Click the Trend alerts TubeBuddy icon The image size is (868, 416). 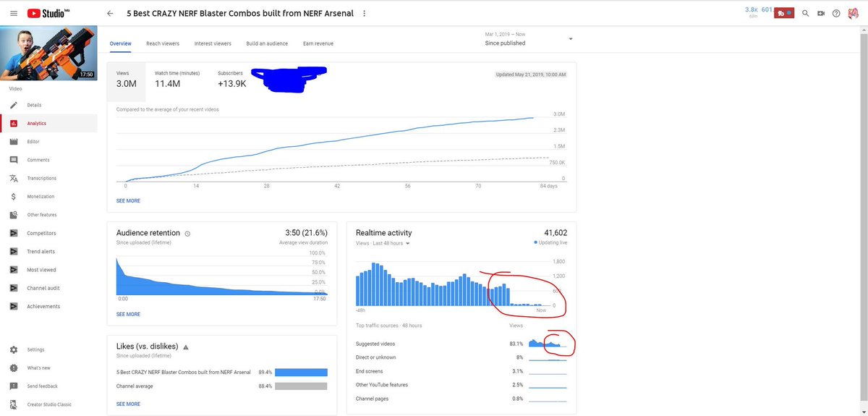click(14, 251)
